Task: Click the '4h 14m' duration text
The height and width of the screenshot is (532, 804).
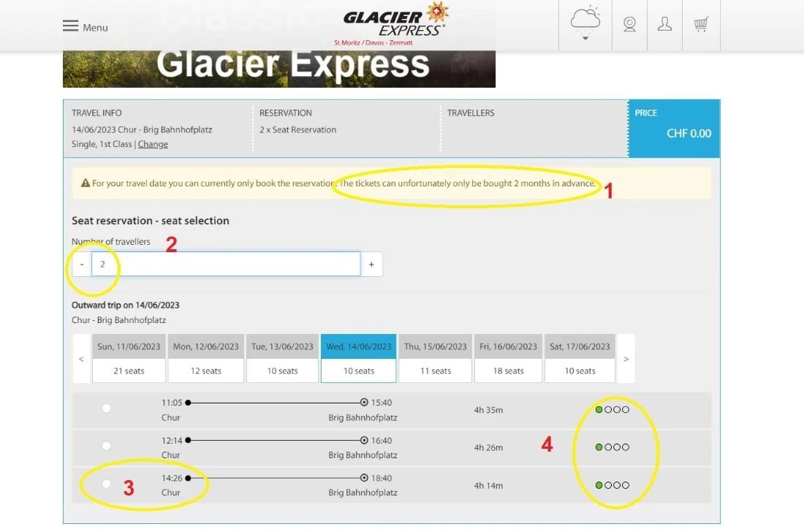Action: coord(488,485)
